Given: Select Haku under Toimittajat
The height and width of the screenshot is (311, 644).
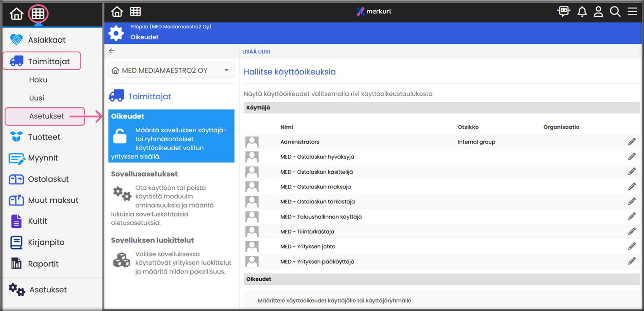Looking at the screenshot, I should click(x=38, y=80).
